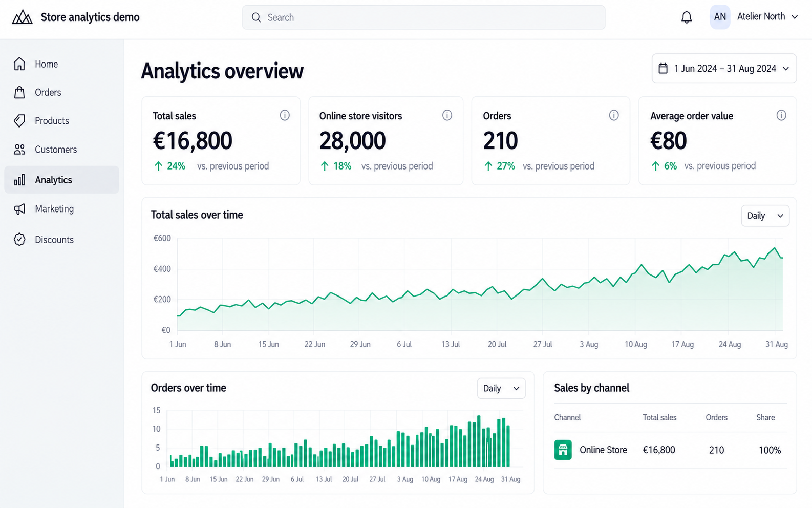Click the 28,000 visitors figure
The width and height of the screenshot is (812, 508).
(352, 141)
